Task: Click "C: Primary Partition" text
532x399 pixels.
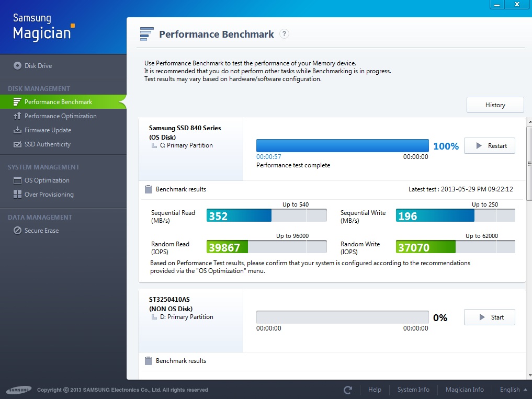Action: tap(186, 145)
